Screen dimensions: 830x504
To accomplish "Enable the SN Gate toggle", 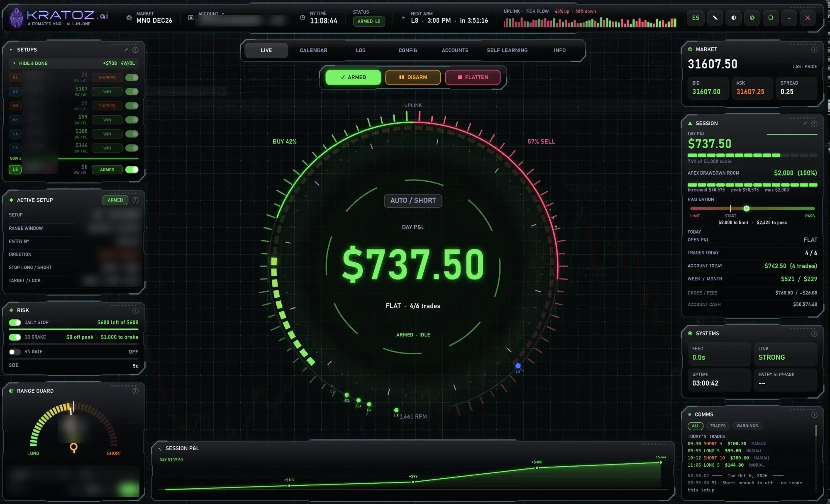I will pos(15,352).
